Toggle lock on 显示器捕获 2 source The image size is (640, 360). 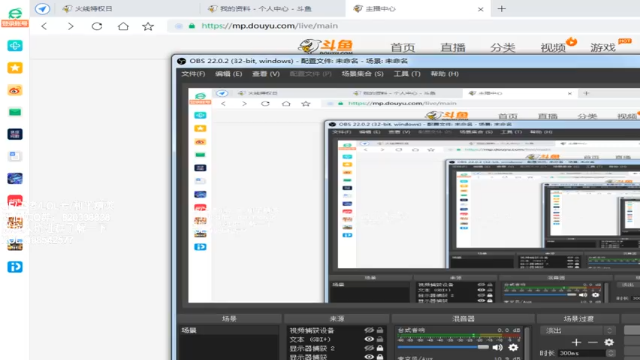[x=380, y=348]
